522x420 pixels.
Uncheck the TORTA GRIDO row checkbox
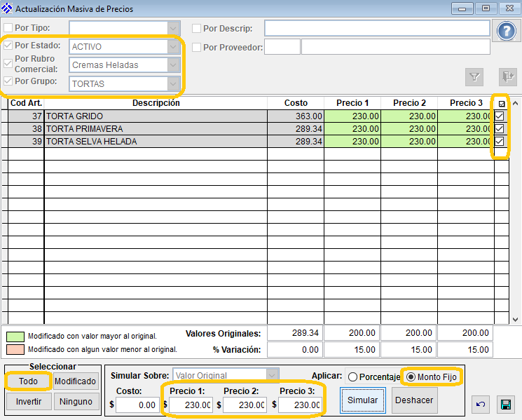(x=500, y=116)
